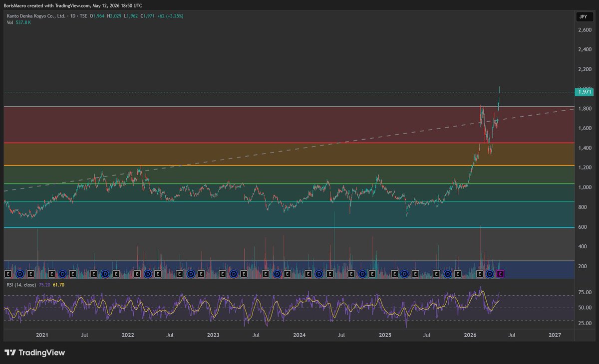Click the purple upcoming earnings E marker
Viewport: 599px width, 364px height.
coord(501,274)
